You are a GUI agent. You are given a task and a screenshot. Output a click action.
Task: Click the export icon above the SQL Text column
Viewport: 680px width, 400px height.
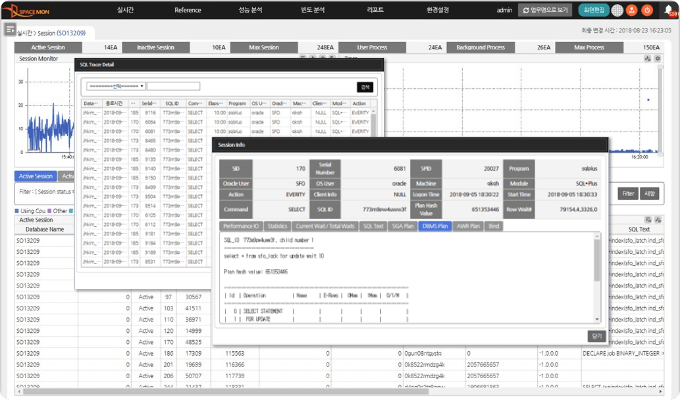(648, 220)
